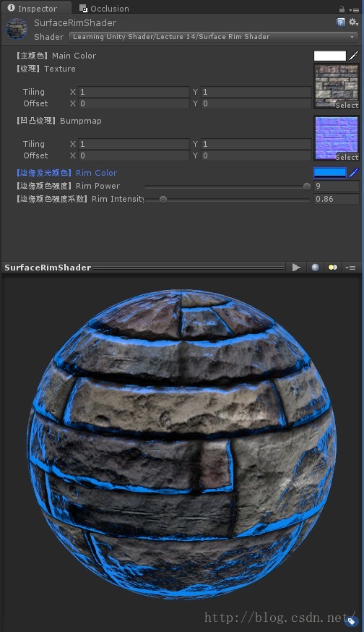The image size is (364, 632).
Task: Edit Bumpmap Tiling X field
Action: tap(134, 144)
